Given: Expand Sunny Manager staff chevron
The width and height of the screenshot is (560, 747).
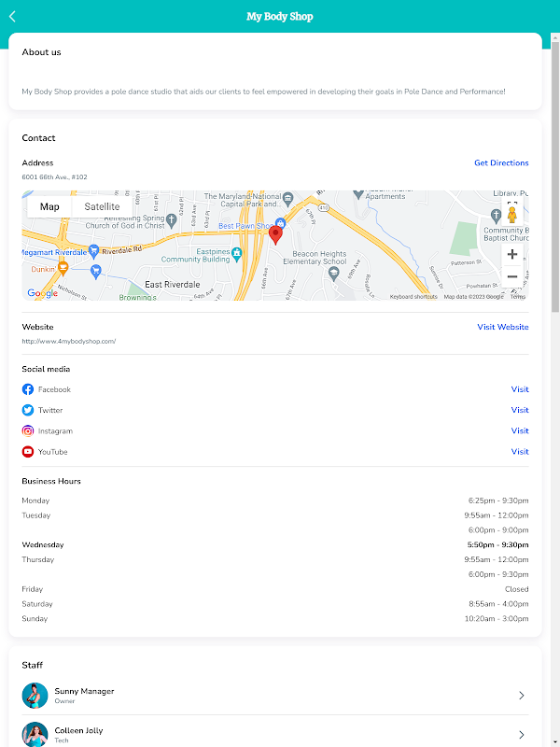Looking at the screenshot, I should [x=522, y=696].
